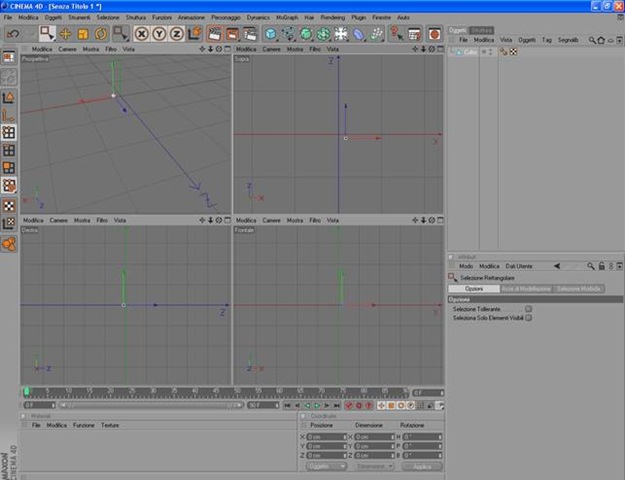The height and width of the screenshot is (480, 625).
Task: Toggle the world coordinate system icon
Action: point(195,34)
